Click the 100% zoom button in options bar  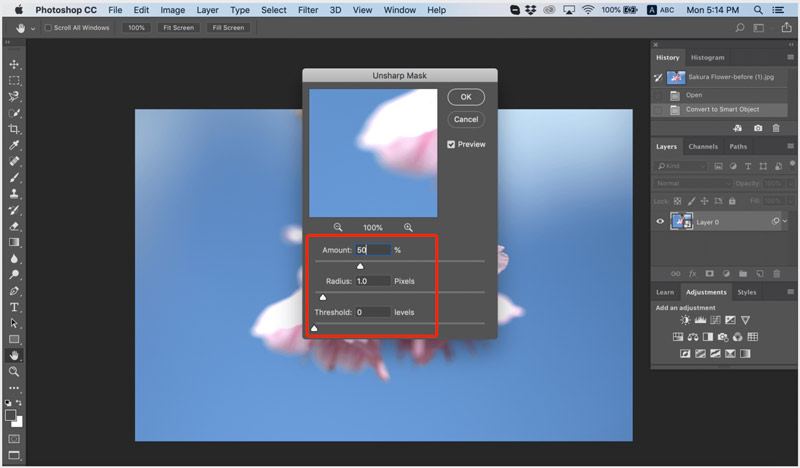coord(136,28)
